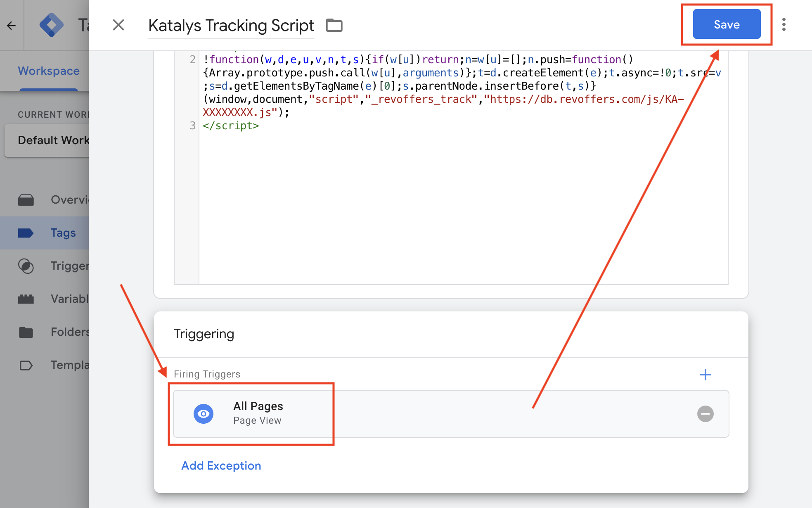Remove All Pages trigger via minus icon
812x508 pixels.
(x=705, y=413)
